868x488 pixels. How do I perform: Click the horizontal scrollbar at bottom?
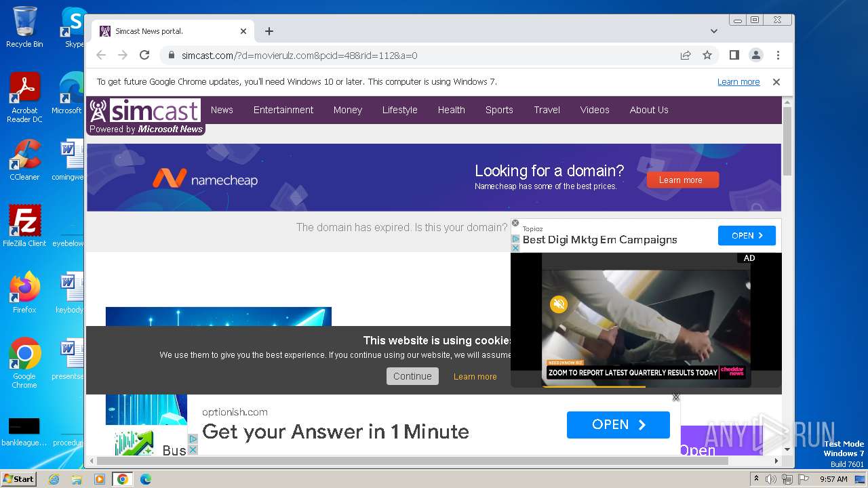[413, 461]
